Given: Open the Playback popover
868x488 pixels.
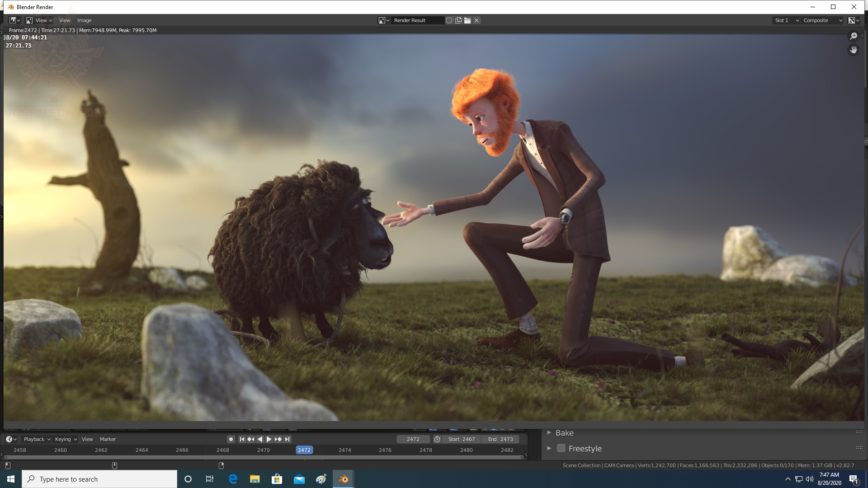Looking at the screenshot, I should click(37, 439).
